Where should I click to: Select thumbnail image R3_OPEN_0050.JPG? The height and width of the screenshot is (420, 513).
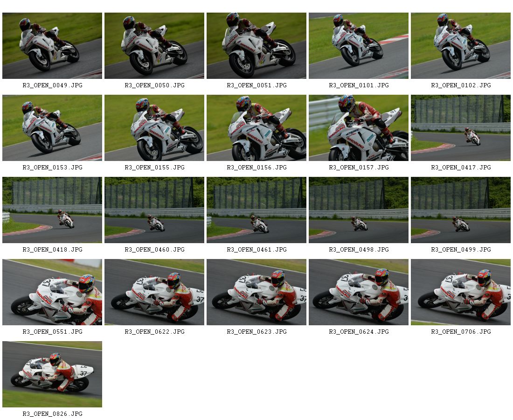[154, 46]
